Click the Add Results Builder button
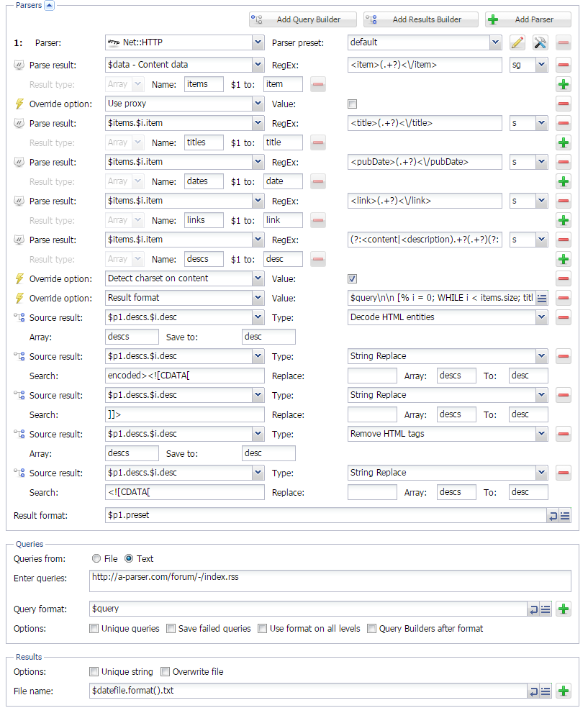Screen dimensions: 588x713 pos(421,19)
